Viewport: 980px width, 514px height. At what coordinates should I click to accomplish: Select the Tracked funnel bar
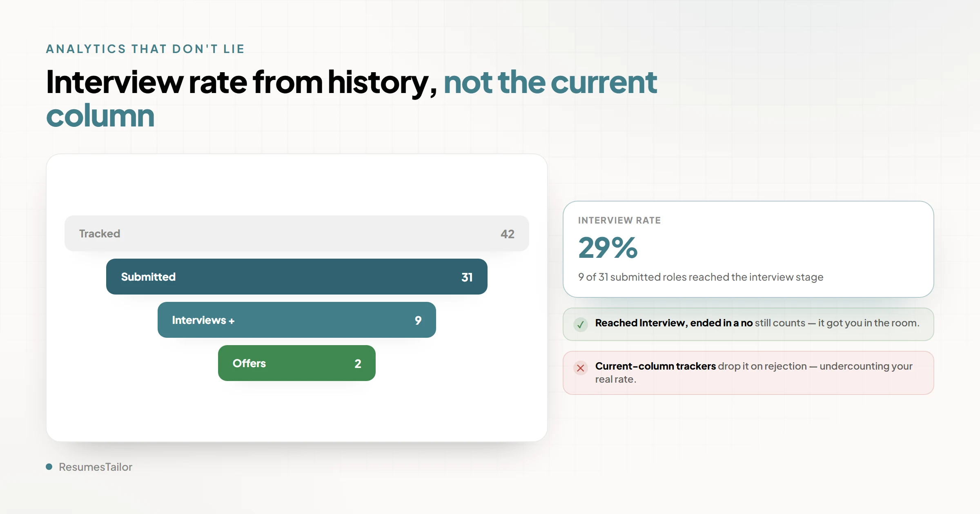(x=297, y=233)
